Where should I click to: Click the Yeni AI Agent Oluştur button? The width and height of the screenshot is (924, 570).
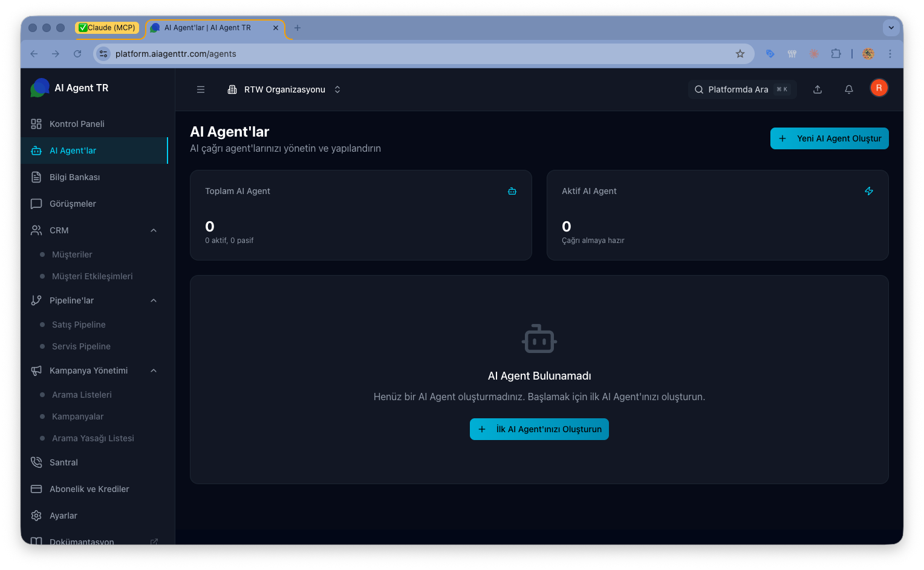(829, 138)
